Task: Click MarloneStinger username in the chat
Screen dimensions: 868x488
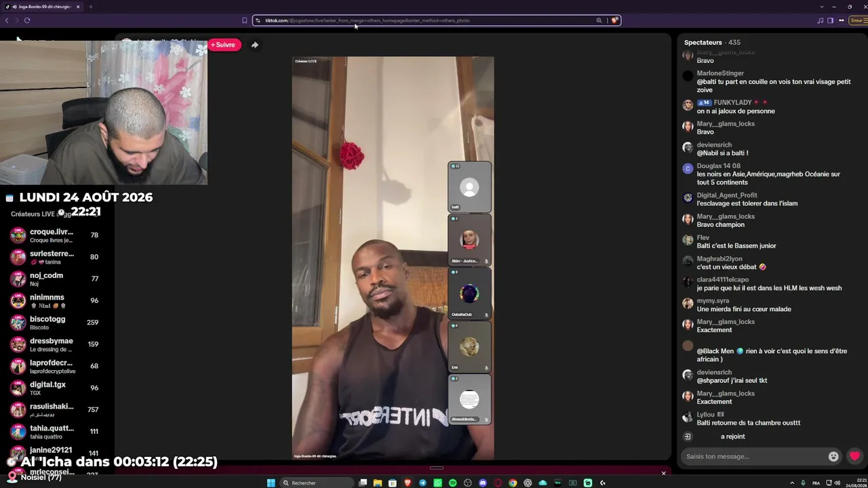Action: 720,73
